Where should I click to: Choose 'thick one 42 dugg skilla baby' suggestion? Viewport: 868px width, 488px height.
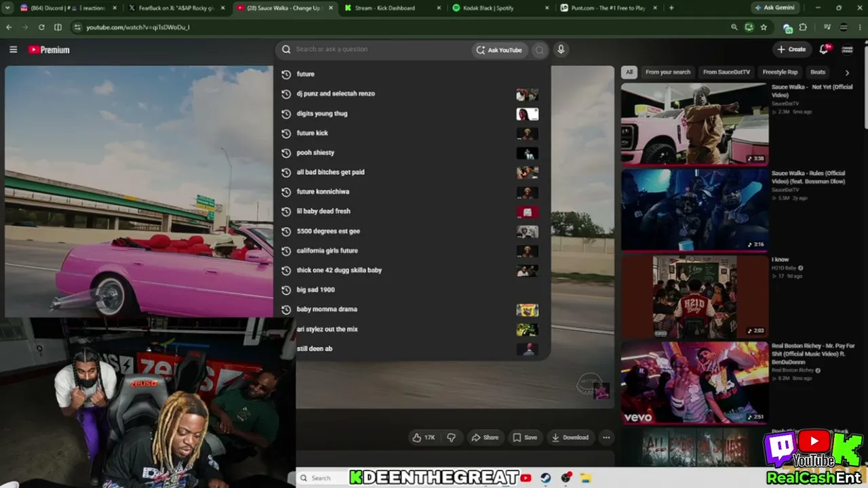[x=412, y=270]
